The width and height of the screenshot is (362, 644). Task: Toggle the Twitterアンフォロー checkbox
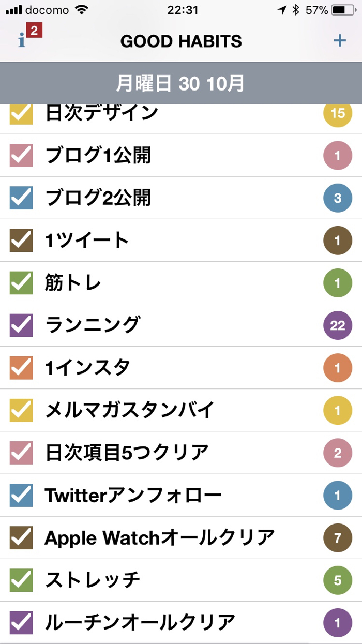click(21, 495)
